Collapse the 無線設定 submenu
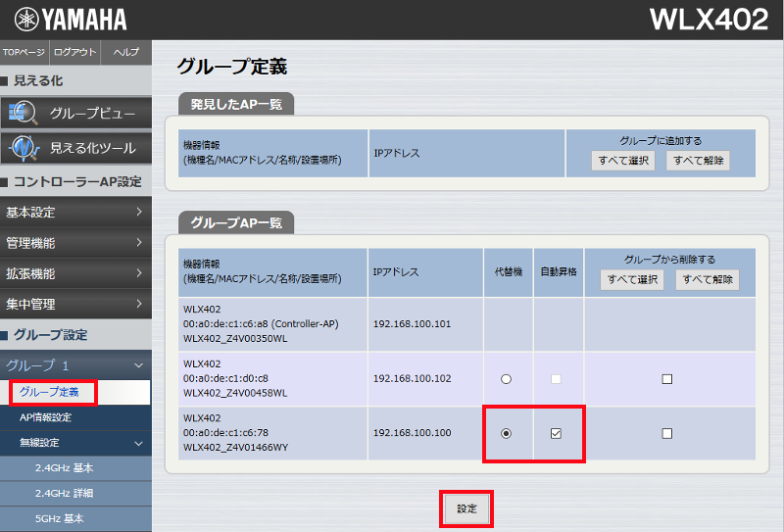The image size is (784, 532). 75,443
